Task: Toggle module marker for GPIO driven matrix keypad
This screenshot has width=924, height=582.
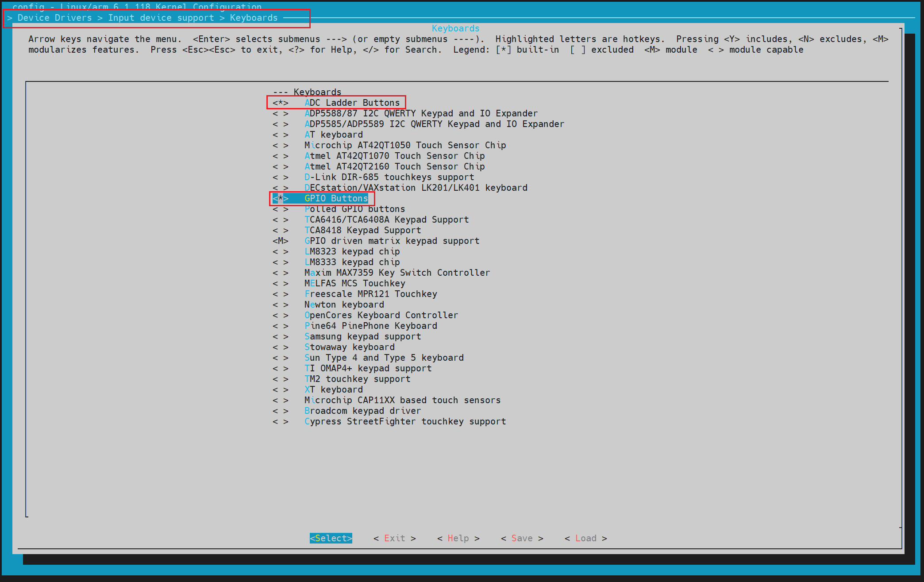Action: click(x=280, y=241)
